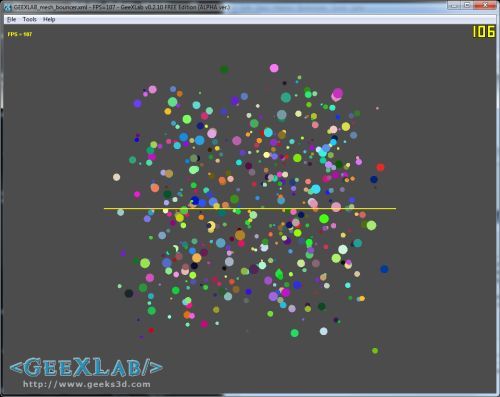The image size is (500, 397).
Task: Open the www.geeks3d.com link
Action: (x=86, y=384)
